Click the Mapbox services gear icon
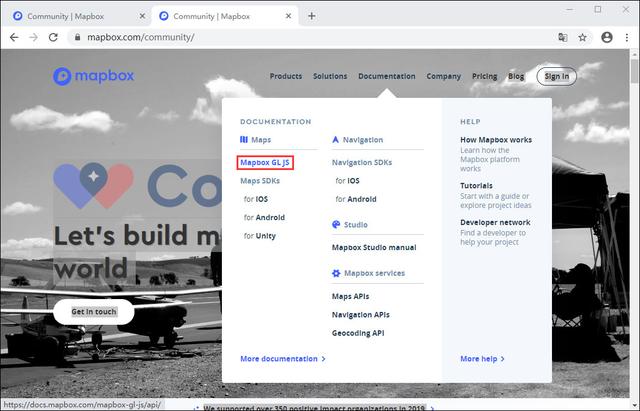640x411 pixels. pyautogui.click(x=336, y=273)
